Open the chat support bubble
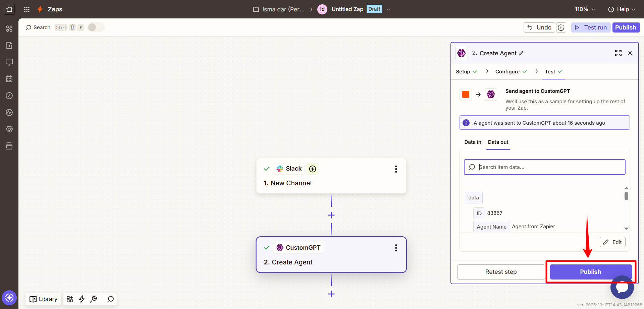This screenshot has width=644, height=309. (622, 287)
